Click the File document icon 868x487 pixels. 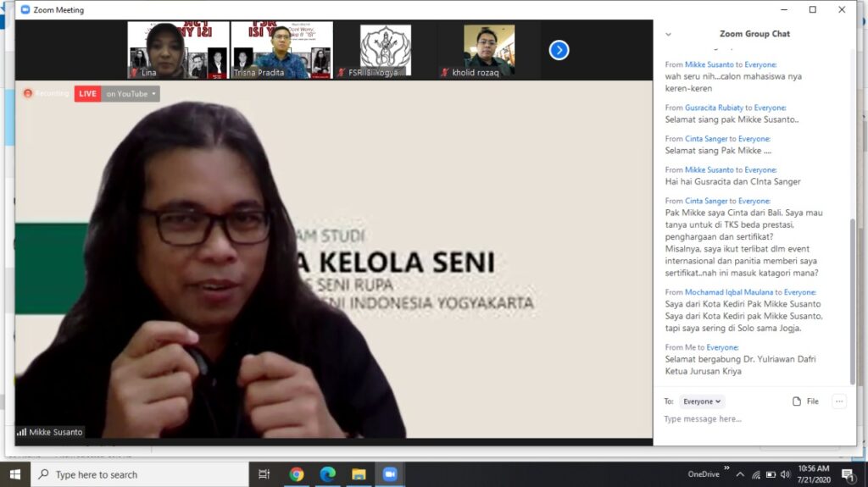(797, 401)
